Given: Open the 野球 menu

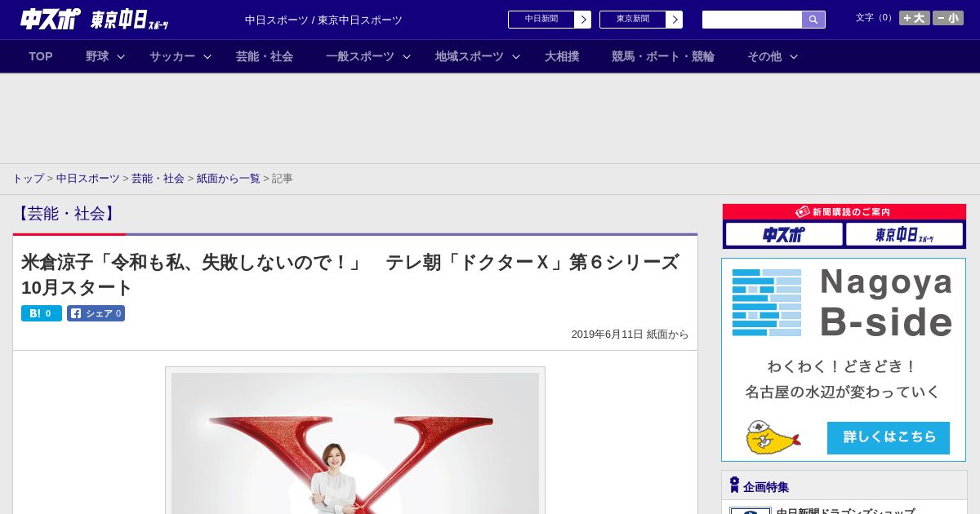Looking at the screenshot, I should tap(97, 56).
